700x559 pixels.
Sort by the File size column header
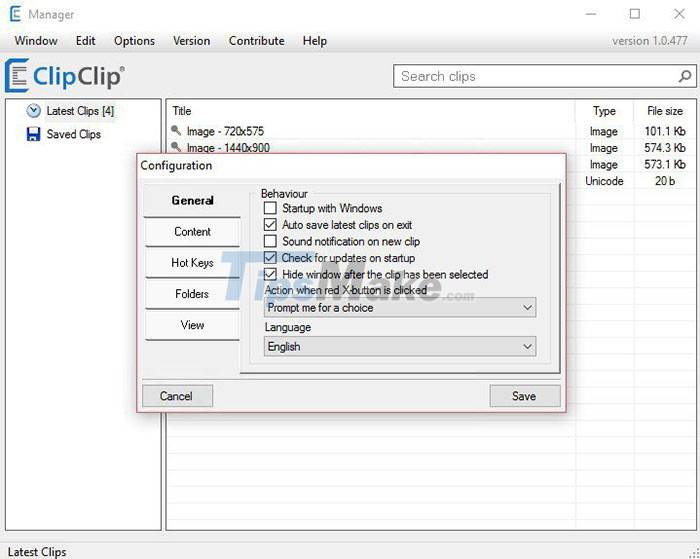click(665, 111)
